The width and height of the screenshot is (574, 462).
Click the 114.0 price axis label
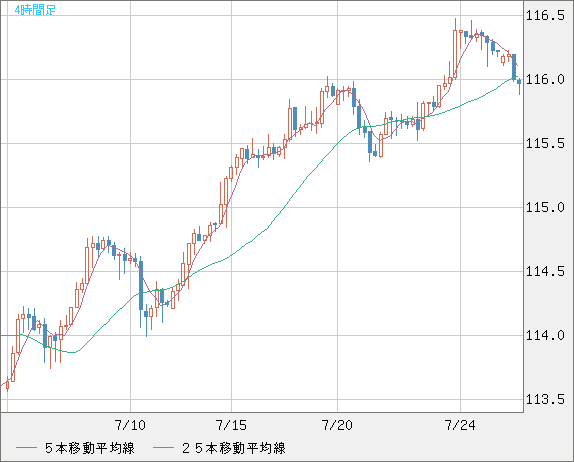click(x=545, y=335)
